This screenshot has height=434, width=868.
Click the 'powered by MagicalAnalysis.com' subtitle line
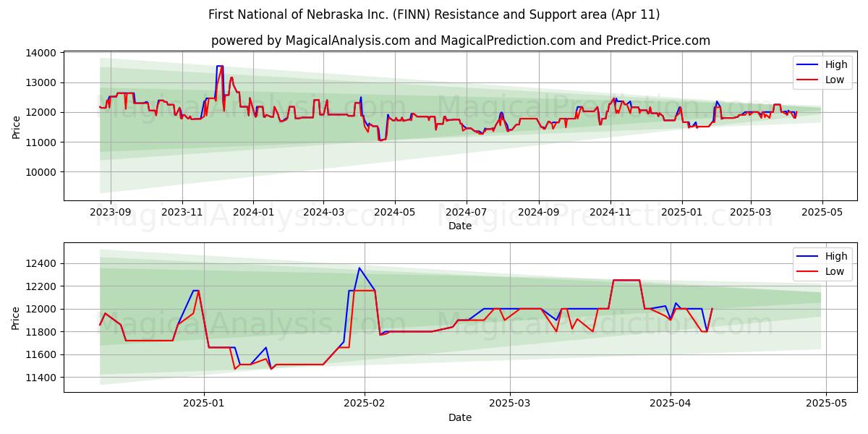click(461, 41)
